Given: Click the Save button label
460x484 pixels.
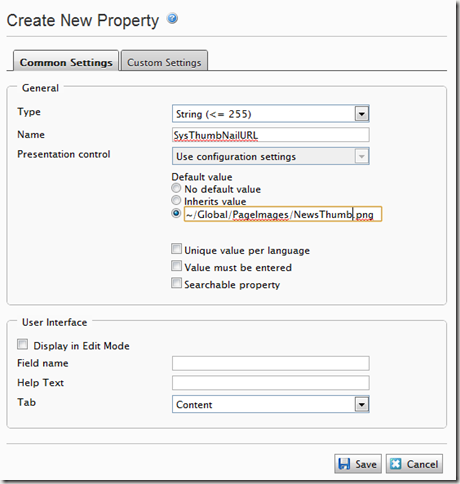Looking at the screenshot, I should (x=366, y=464).
